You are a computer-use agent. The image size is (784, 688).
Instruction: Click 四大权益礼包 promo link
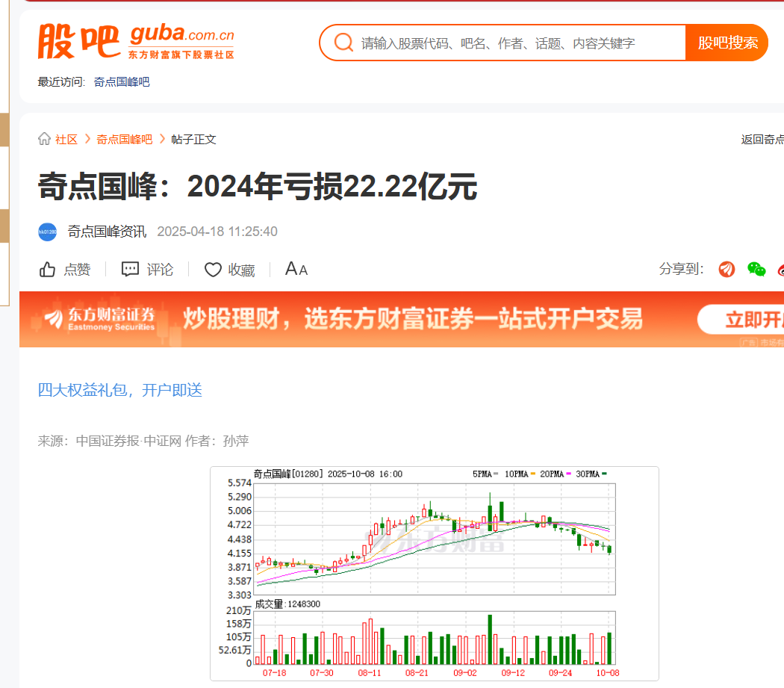pos(120,390)
